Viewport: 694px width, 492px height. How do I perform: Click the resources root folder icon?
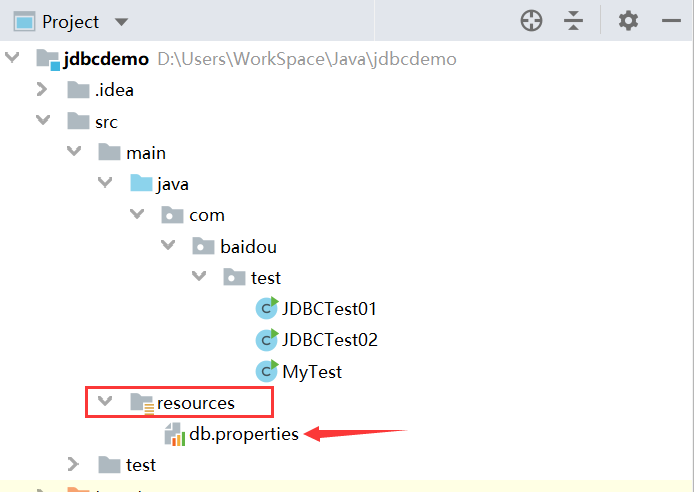tap(142, 403)
